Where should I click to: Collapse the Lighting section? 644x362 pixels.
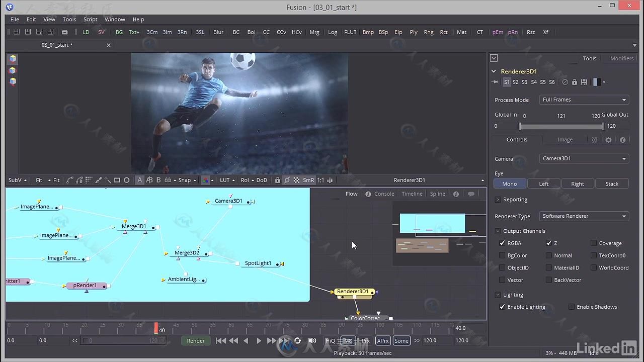click(x=498, y=295)
